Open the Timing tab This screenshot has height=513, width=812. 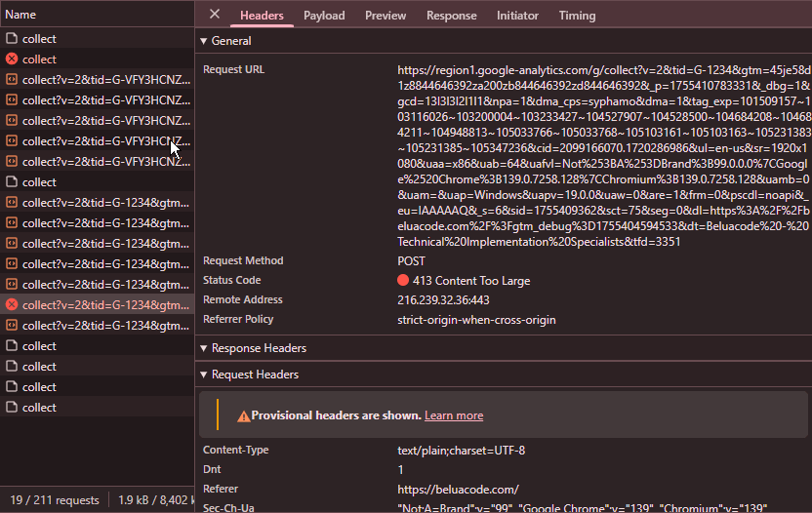[577, 16]
